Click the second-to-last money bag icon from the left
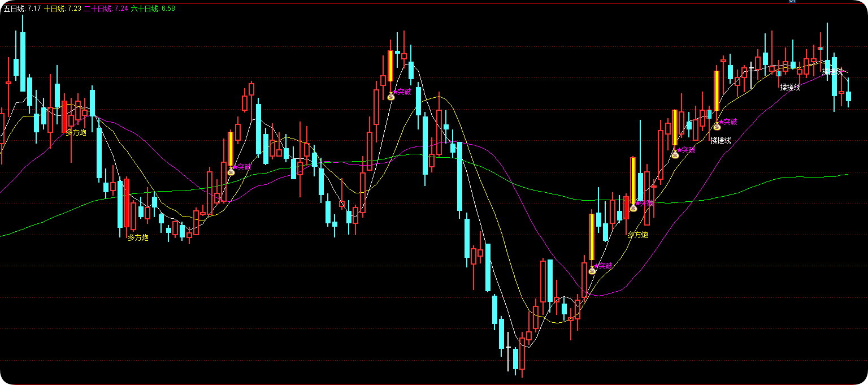Screen dimensions: 868x385 pos(675,154)
